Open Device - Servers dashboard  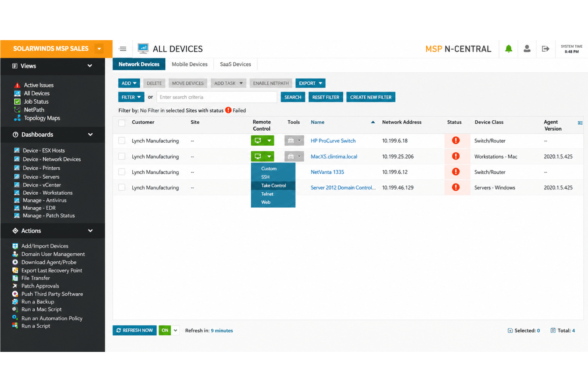pos(41,177)
